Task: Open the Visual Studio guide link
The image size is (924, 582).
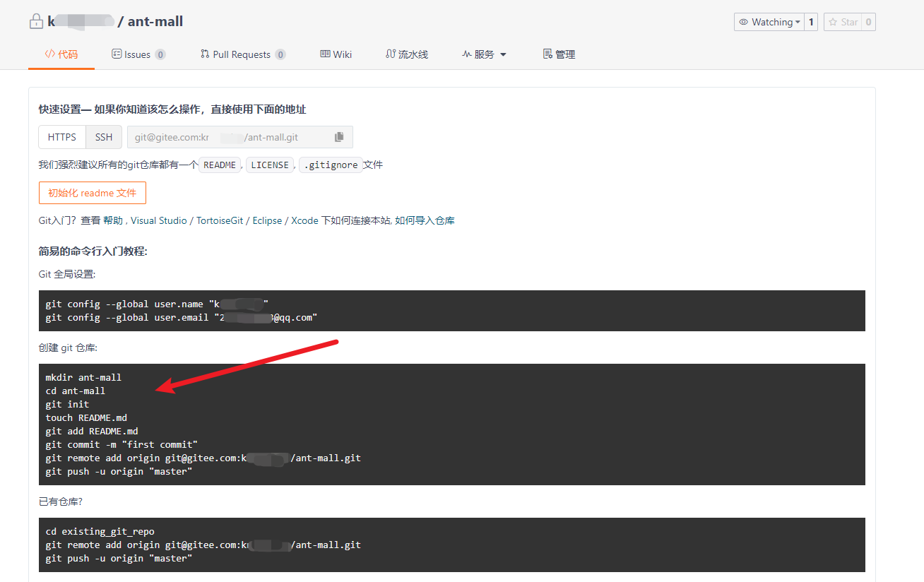Action: point(158,220)
